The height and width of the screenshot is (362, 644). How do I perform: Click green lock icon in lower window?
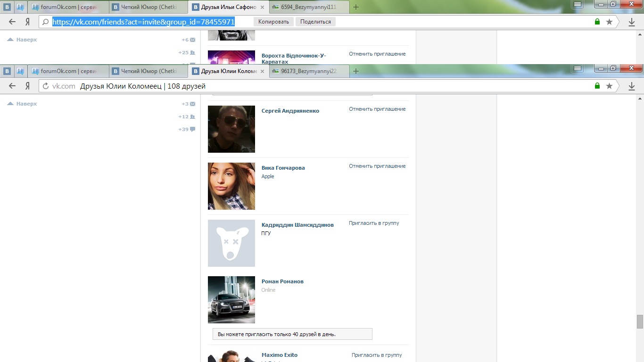[x=597, y=86]
